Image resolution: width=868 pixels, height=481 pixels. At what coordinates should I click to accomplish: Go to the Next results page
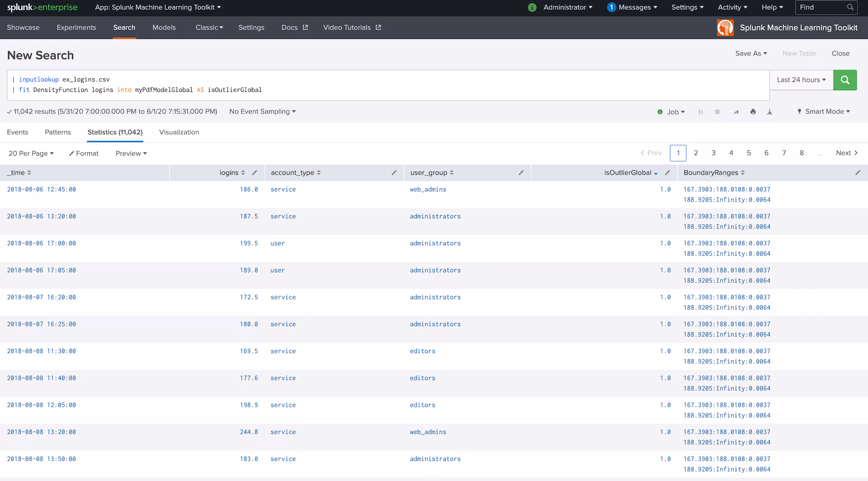pos(846,153)
